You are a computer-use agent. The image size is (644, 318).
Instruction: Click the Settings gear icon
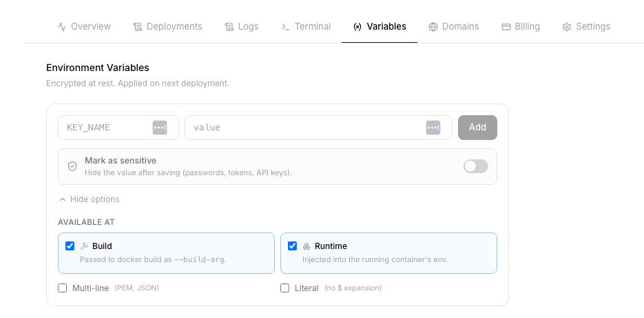point(567,27)
